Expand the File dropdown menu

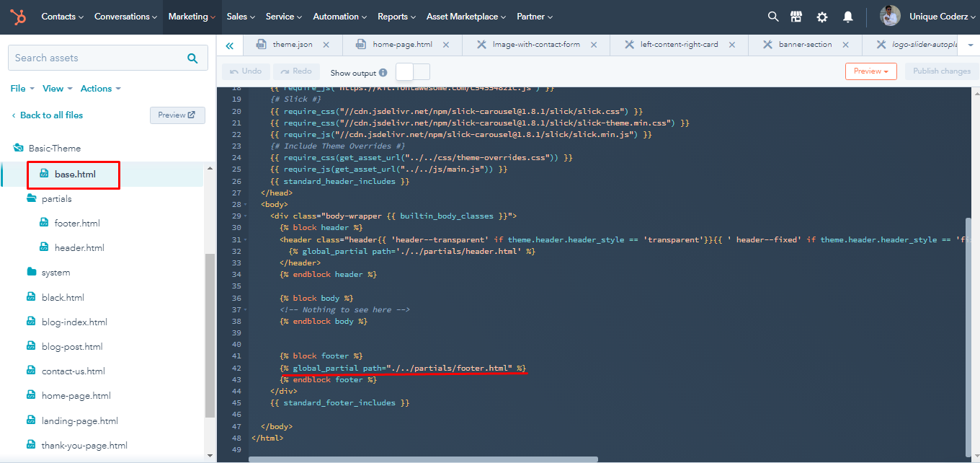[22, 89]
